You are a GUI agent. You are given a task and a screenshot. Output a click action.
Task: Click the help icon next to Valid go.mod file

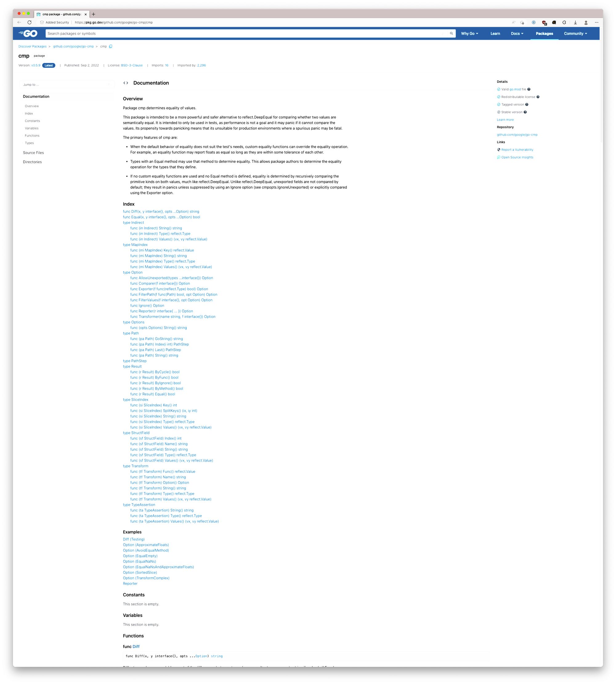(529, 89)
